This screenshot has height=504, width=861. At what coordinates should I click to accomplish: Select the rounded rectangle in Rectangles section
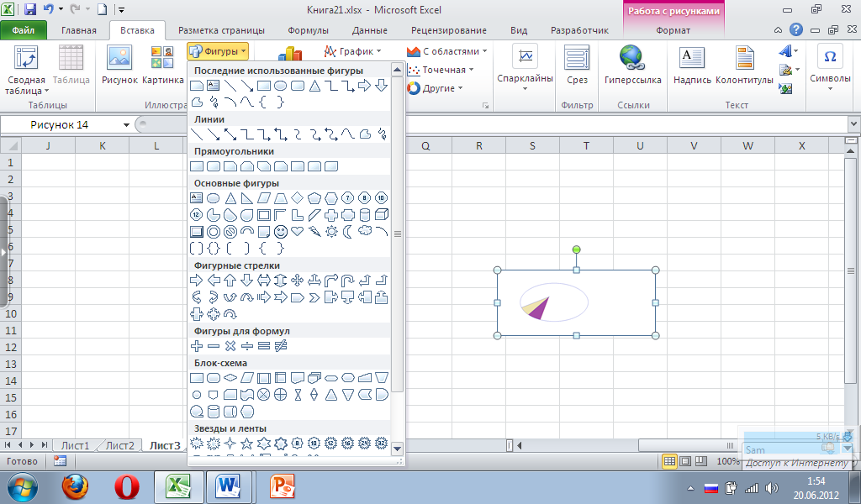pyautogui.click(x=214, y=166)
